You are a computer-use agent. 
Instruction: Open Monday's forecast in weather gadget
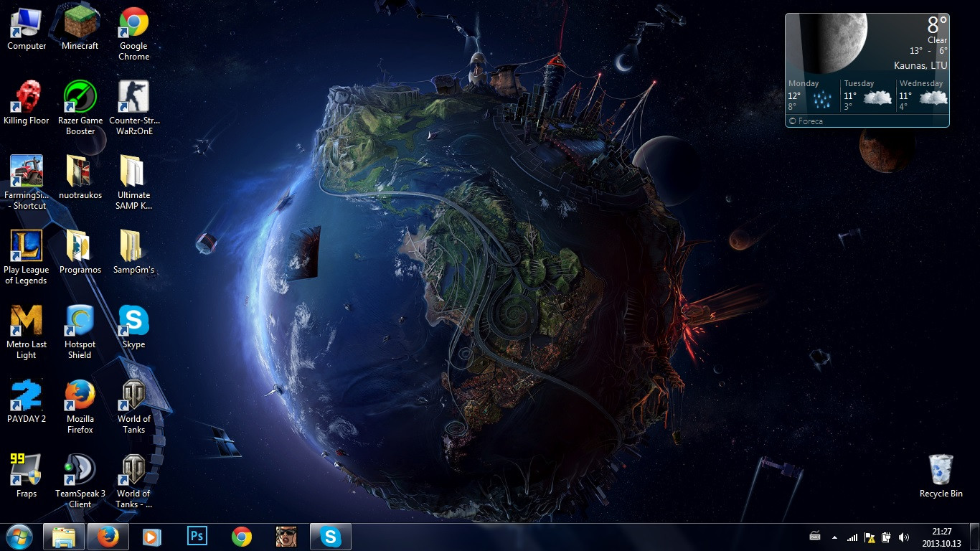pyautogui.click(x=811, y=95)
